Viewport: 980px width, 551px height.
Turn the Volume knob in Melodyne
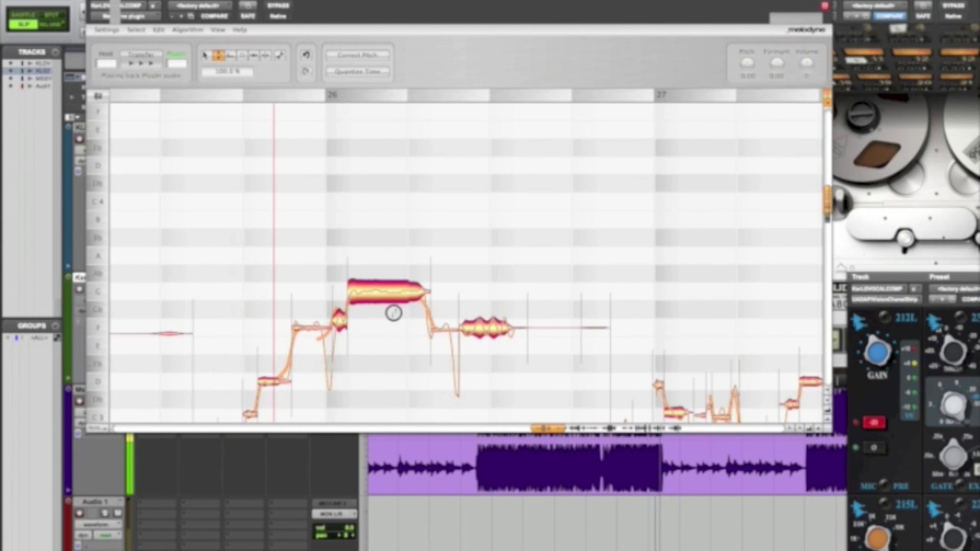[x=806, y=64]
